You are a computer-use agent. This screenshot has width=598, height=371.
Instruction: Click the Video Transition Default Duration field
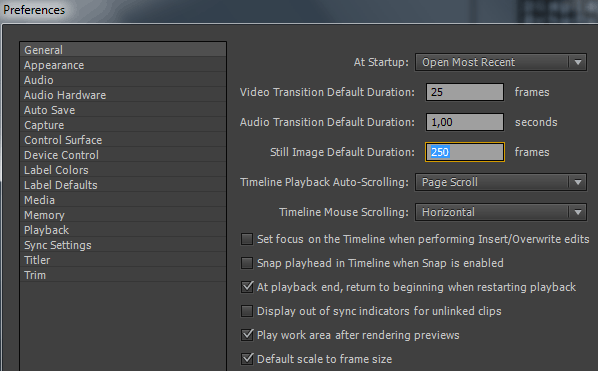pyautogui.click(x=465, y=92)
